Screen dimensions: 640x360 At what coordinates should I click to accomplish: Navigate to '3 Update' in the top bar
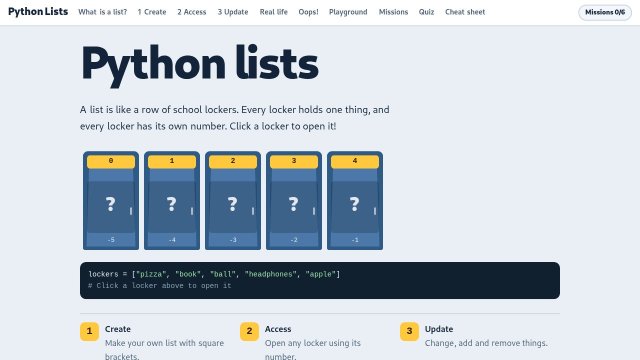233,12
